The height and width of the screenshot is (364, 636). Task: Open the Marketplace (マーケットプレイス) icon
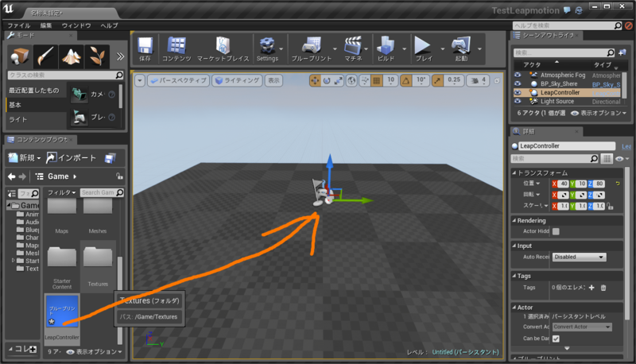223,48
